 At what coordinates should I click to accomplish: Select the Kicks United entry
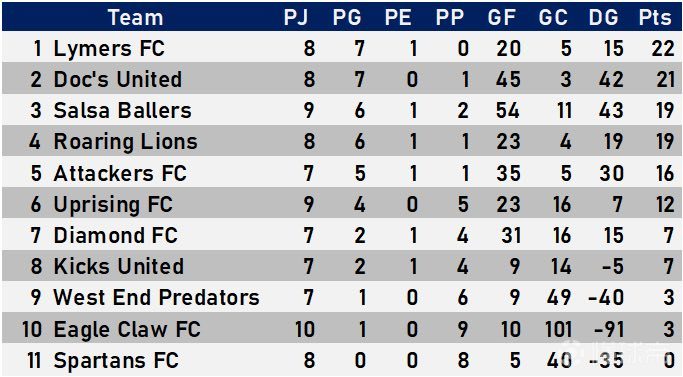pyautogui.click(x=118, y=266)
